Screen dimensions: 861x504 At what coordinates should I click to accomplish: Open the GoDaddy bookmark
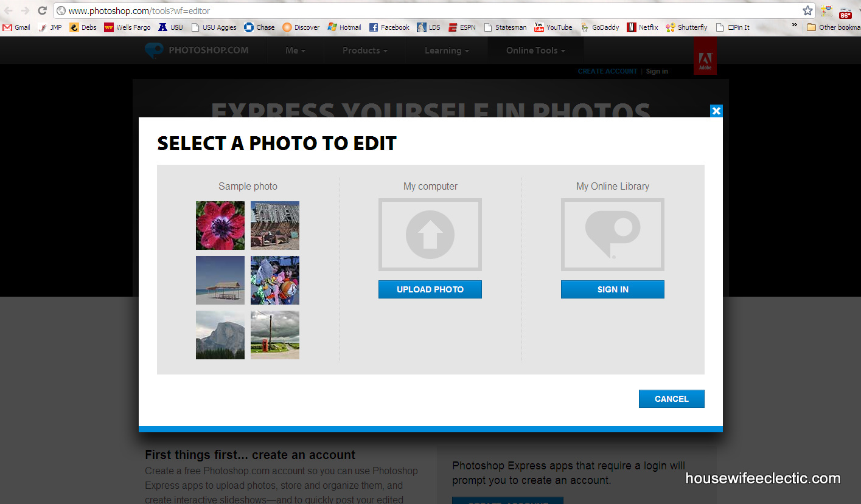[600, 27]
